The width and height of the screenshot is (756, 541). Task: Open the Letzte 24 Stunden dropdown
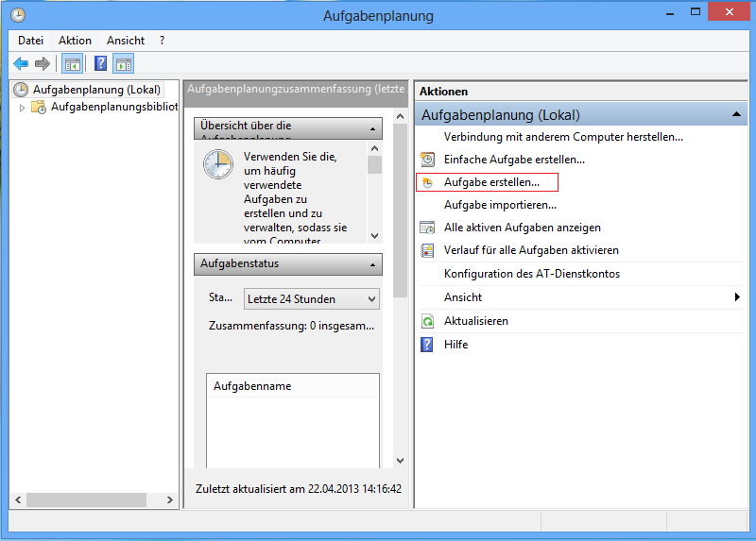(312, 298)
